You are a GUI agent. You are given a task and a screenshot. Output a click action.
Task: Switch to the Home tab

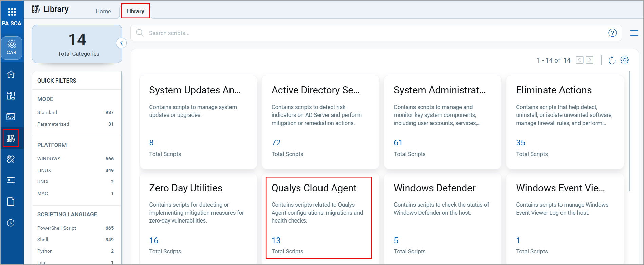click(x=103, y=11)
